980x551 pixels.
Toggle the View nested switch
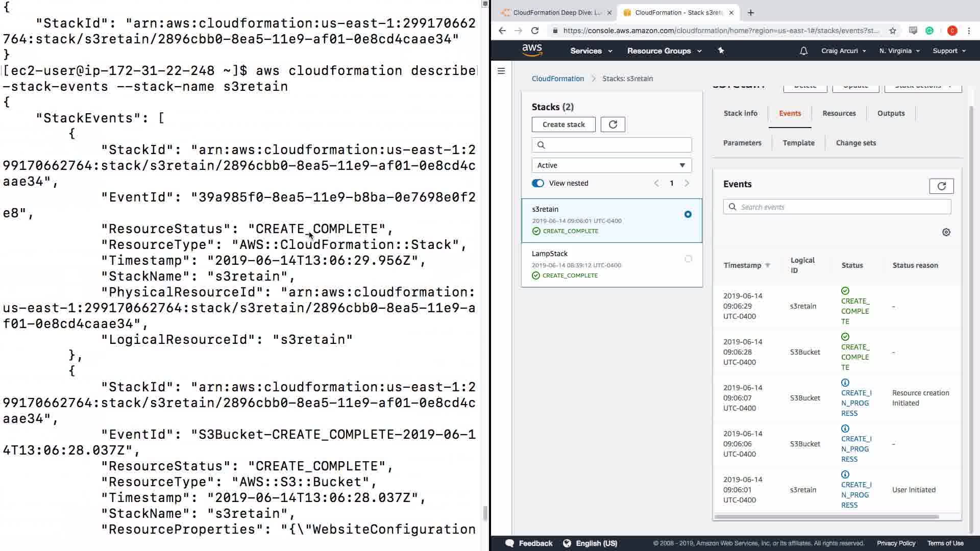(538, 183)
